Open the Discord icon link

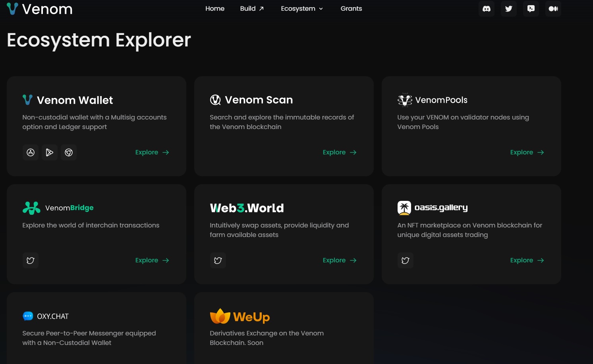487,9
